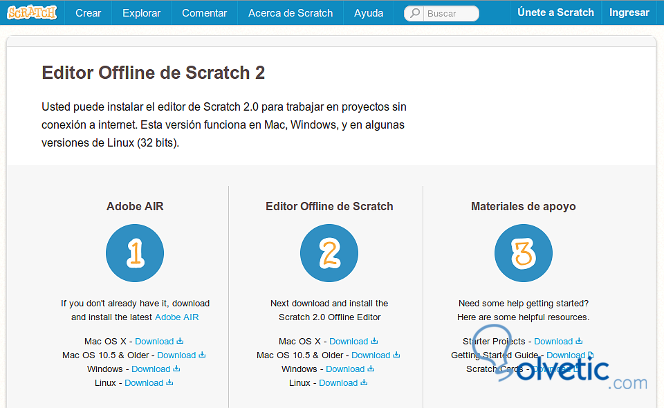The image size is (664, 408).
Task: Click the 'Adobe AIR' column heading
Action: pos(135,206)
